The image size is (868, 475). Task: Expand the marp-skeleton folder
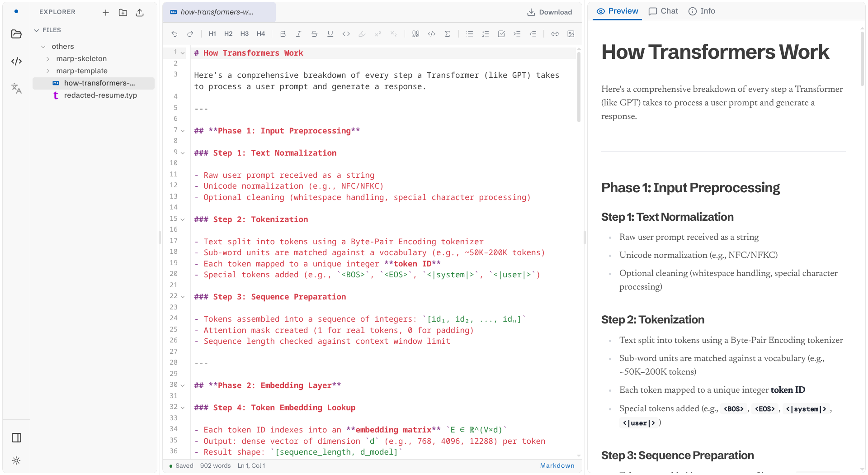(48, 59)
